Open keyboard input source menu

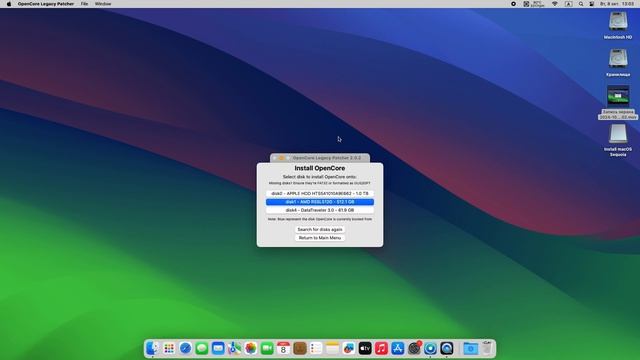point(568,4)
